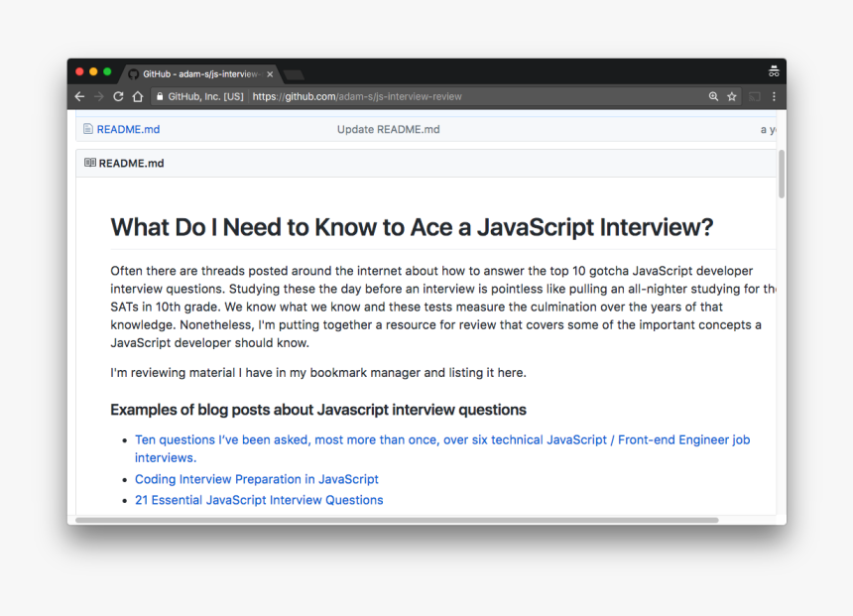853x616 pixels.
Task: Close the GitHub browser tab
Action: pyautogui.click(x=270, y=74)
